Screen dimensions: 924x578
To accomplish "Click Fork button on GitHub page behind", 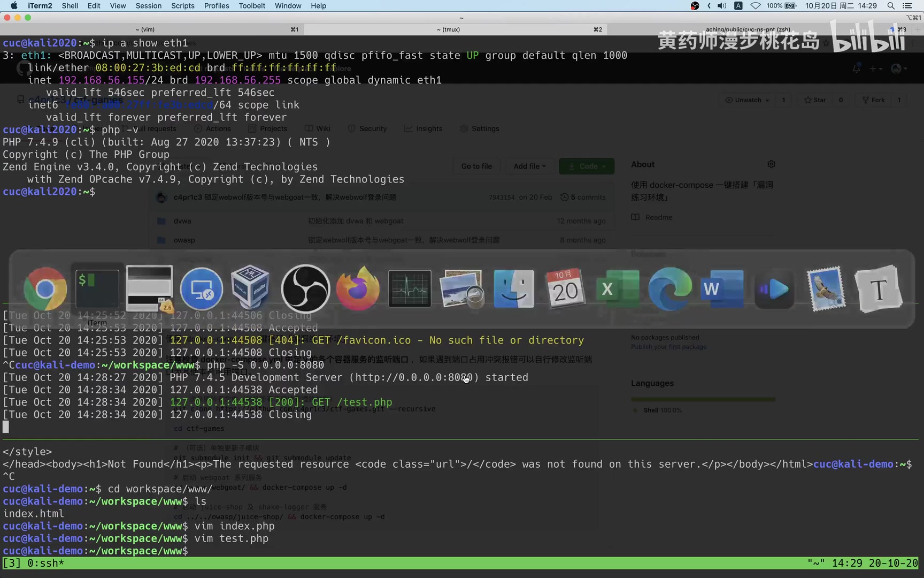I will 873,100.
